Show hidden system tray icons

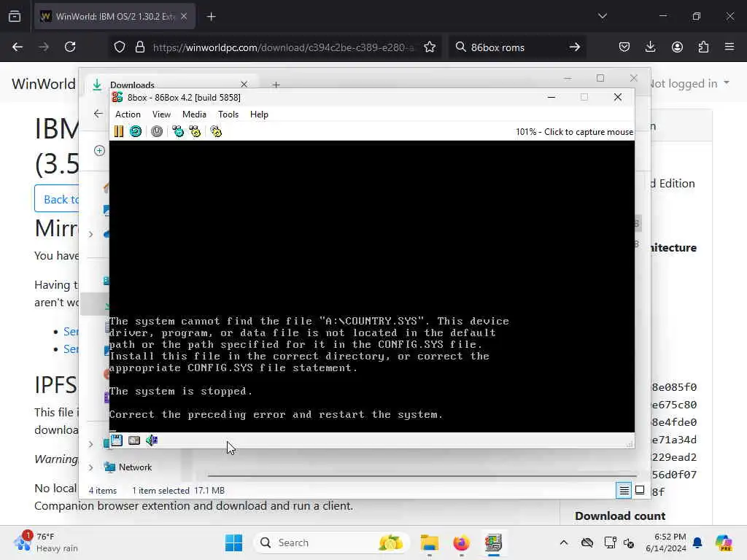tap(564, 542)
